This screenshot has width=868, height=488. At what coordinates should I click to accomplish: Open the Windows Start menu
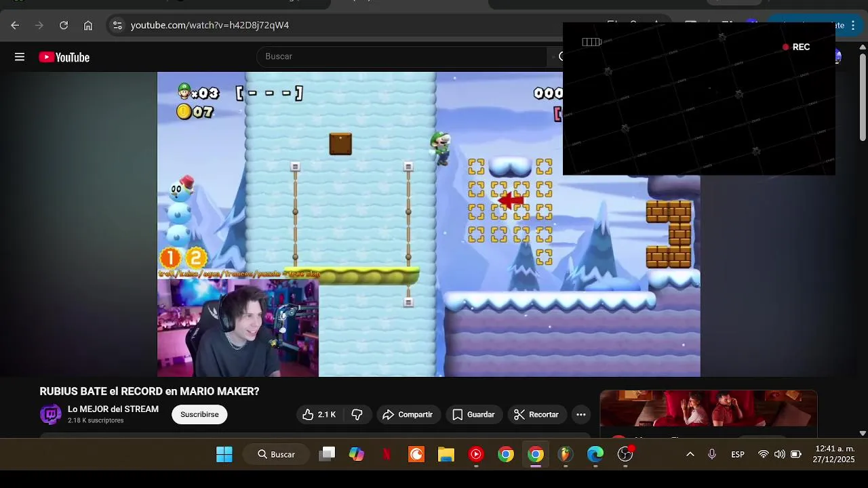pos(224,454)
